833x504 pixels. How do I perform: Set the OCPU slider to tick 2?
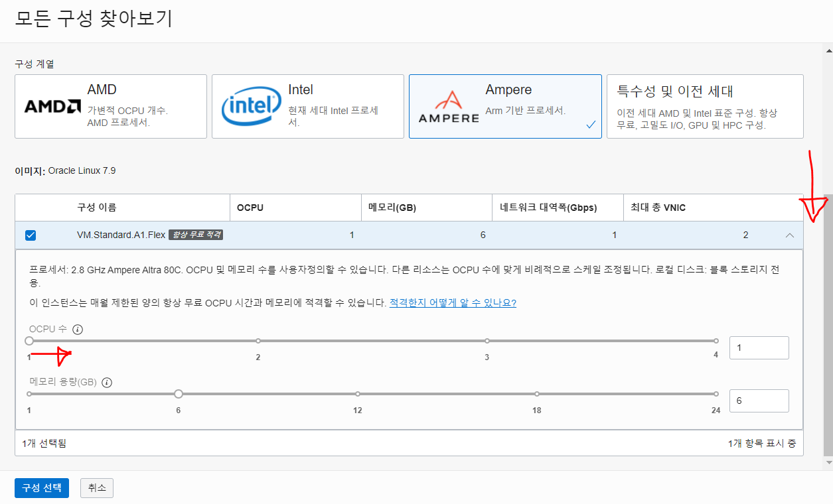click(x=258, y=341)
